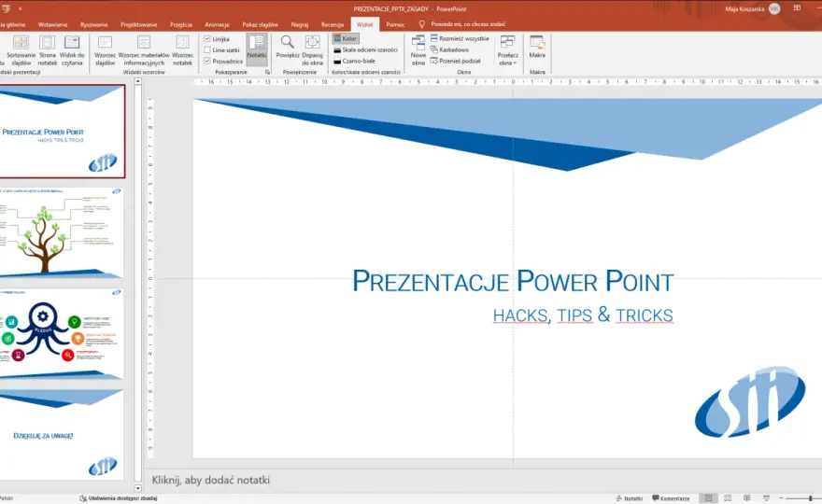Open Wzorzec materiałów informacyjnych

pos(144,50)
